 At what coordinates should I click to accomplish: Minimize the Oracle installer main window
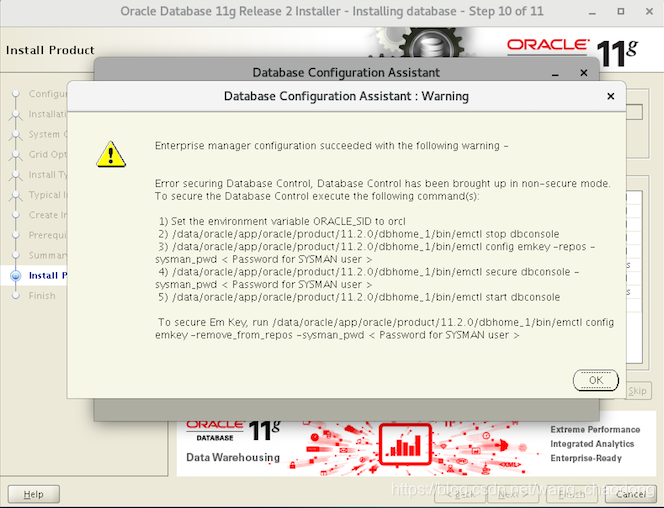pyautogui.click(x=592, y=12)
